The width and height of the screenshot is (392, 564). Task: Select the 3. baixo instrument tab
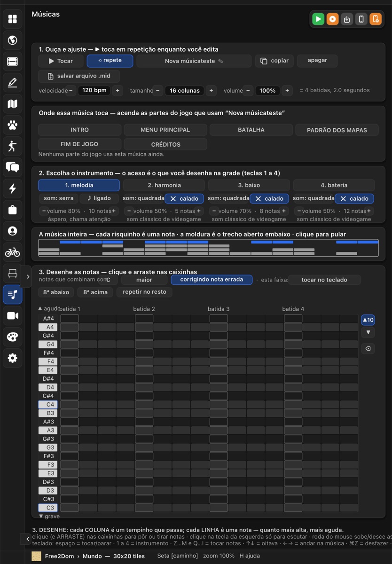click(x=249, y=185)
